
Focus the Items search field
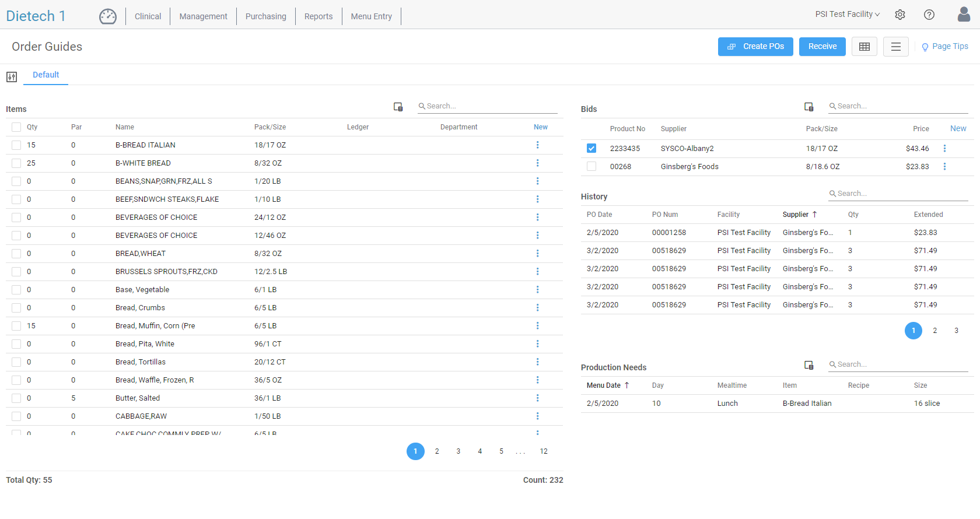coord(488,106)
